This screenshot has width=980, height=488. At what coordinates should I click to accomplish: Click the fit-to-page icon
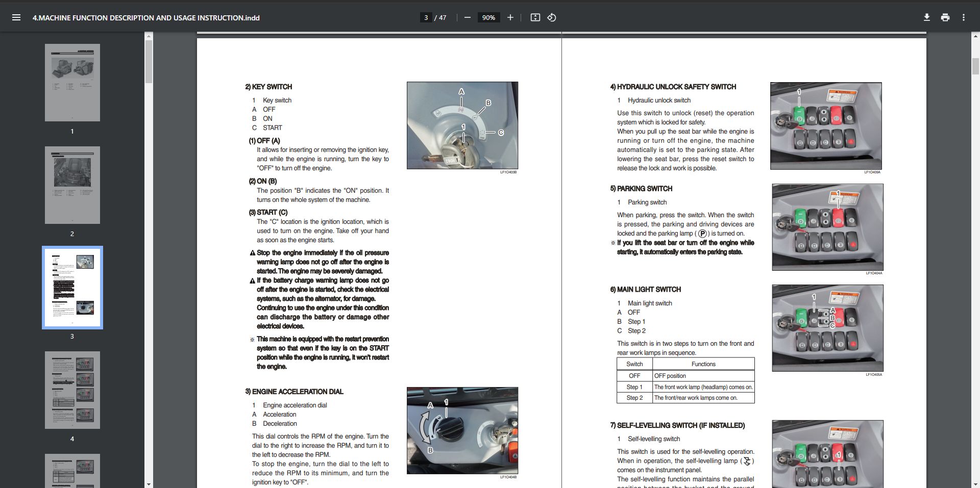point(535,17)
